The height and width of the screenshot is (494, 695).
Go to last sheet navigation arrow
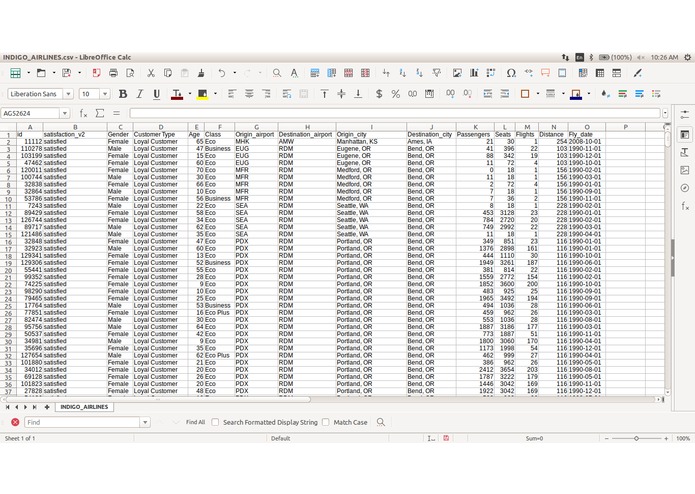35,407
